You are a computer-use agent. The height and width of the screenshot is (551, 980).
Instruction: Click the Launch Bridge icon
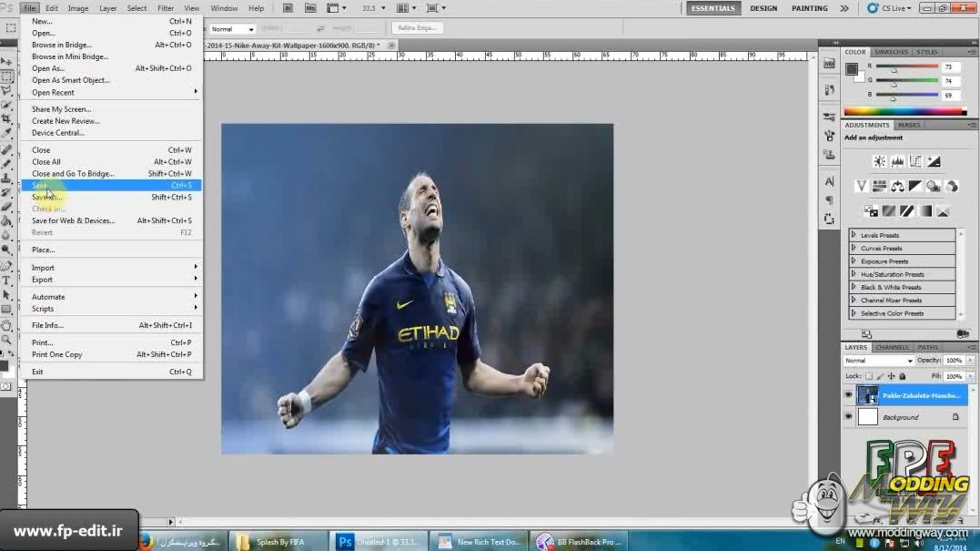(288, 8)
